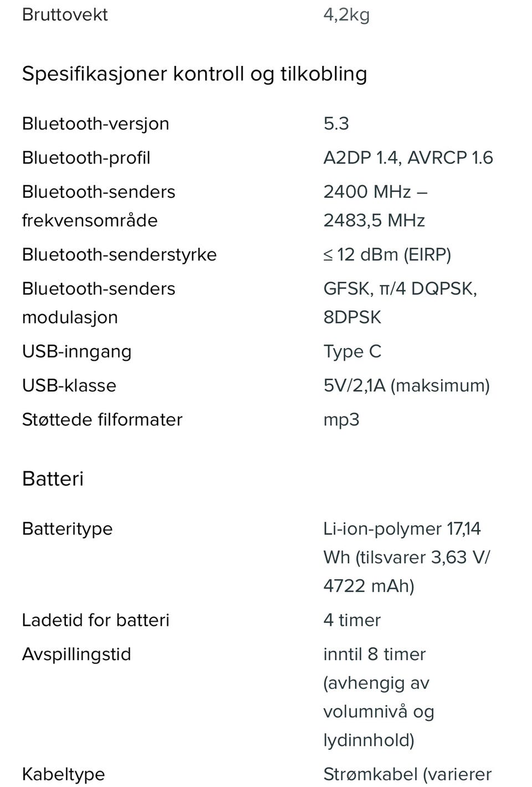
Task: Click the Batteri section heading
Action: 53,479
